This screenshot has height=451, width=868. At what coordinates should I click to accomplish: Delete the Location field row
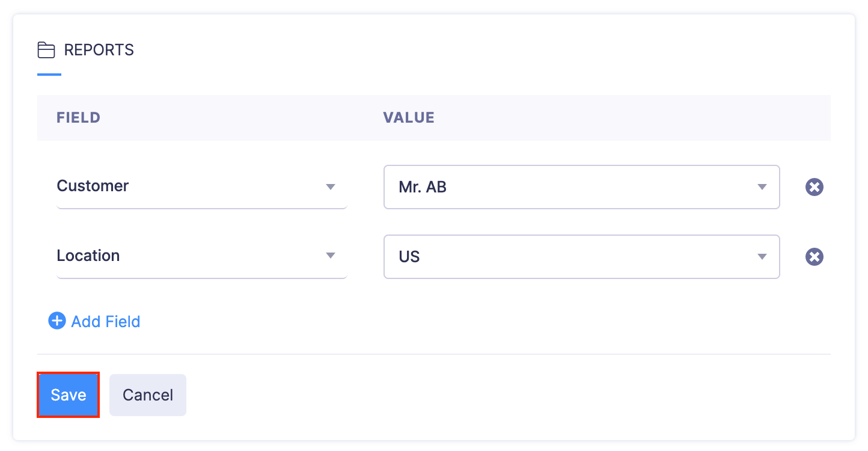pyautogui.click(x=814, y=257)
